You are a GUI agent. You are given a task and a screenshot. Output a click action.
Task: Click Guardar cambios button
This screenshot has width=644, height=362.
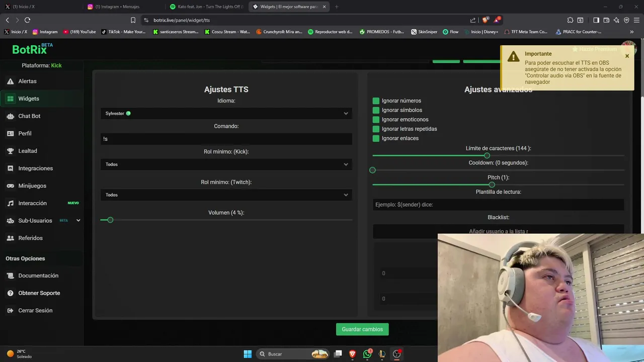click(362, 329)
